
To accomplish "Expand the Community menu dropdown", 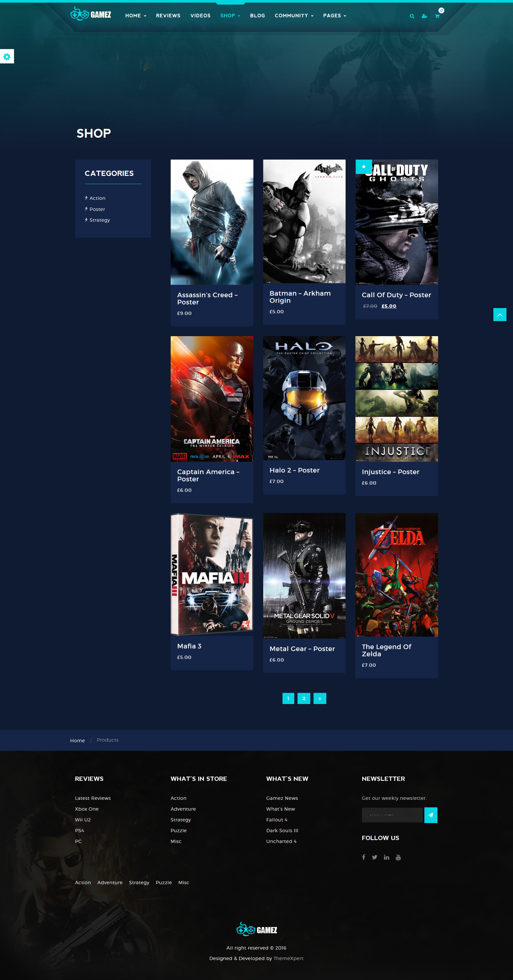I will tap(294, 16).
